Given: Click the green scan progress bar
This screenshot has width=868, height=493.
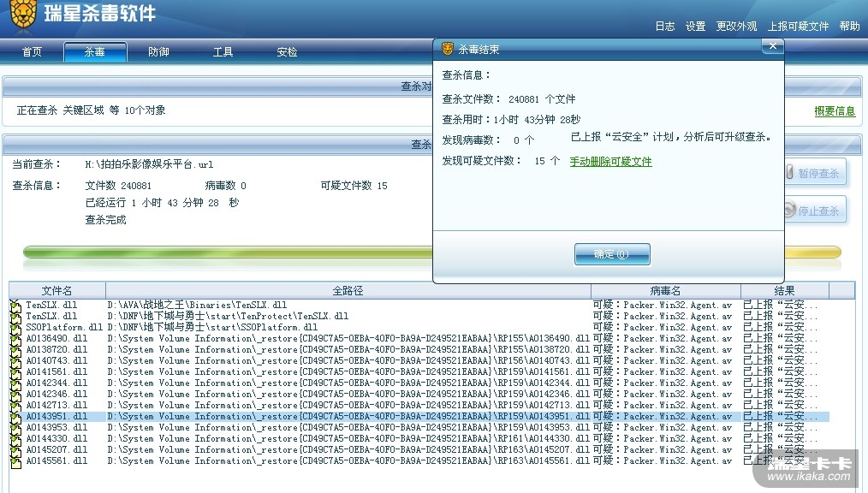Looking at the screenshot, I should pos(227,252).
